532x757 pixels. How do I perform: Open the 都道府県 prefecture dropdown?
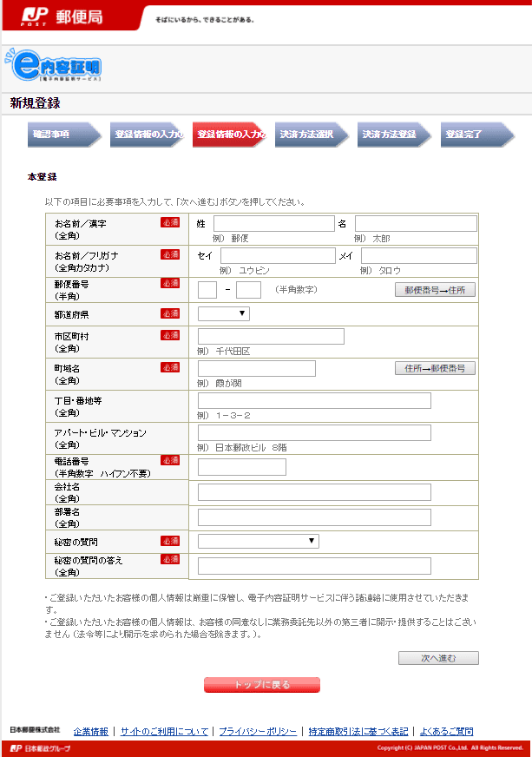223,313
